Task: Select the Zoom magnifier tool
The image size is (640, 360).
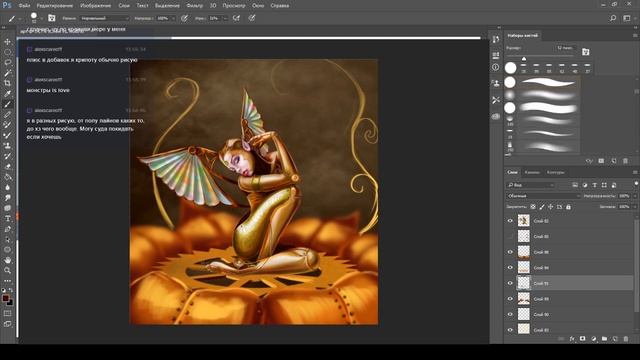Action: click(x=7, y=270)
